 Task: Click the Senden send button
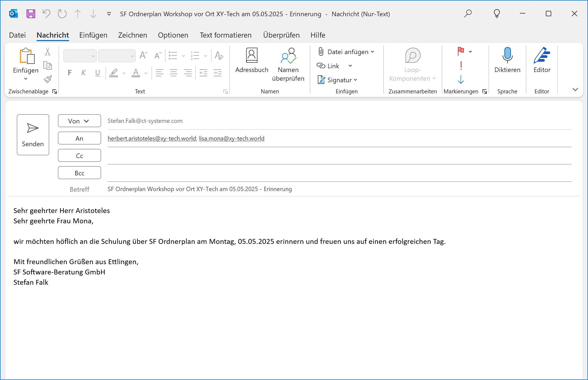[33, 135]
